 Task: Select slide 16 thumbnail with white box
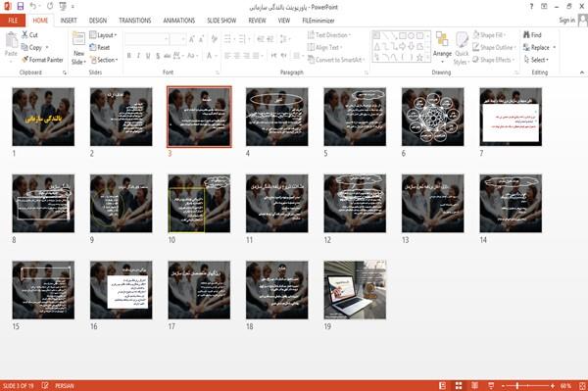click(x=122, y=290)
